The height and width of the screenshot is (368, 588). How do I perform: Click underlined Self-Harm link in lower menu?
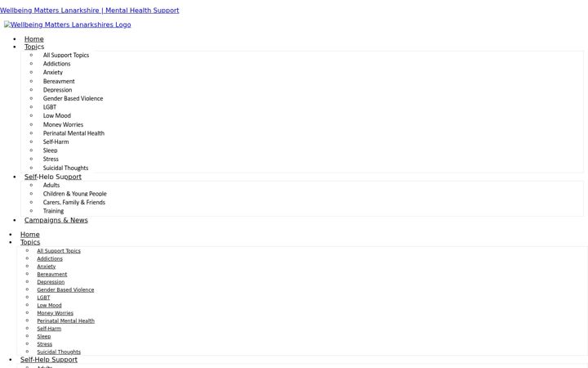click(x=49, y=329)
